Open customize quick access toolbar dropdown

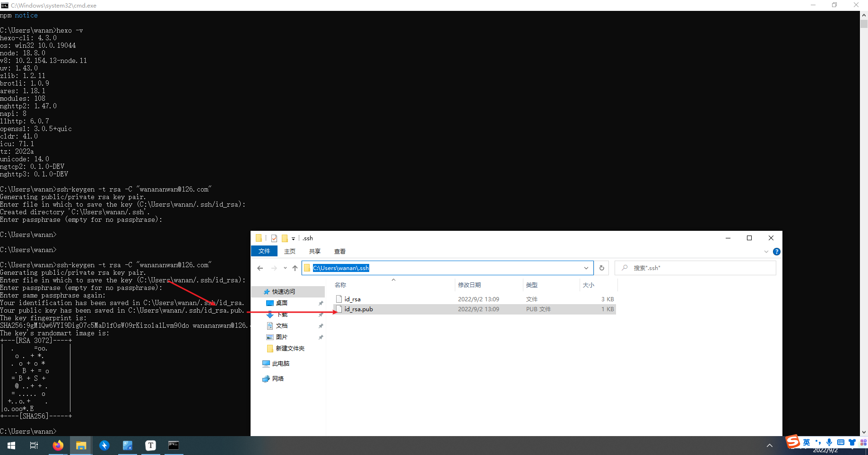click(x=293, y=238)
